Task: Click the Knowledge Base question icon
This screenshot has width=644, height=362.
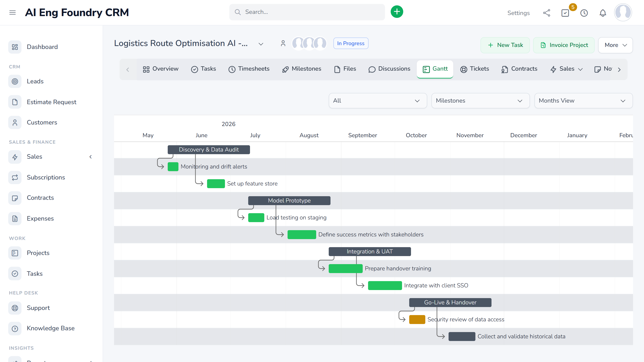Action: [15, 328]
